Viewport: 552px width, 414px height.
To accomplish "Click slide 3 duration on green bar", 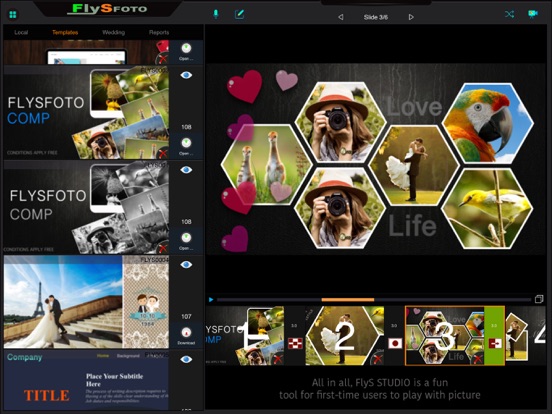I will [494, 326].
